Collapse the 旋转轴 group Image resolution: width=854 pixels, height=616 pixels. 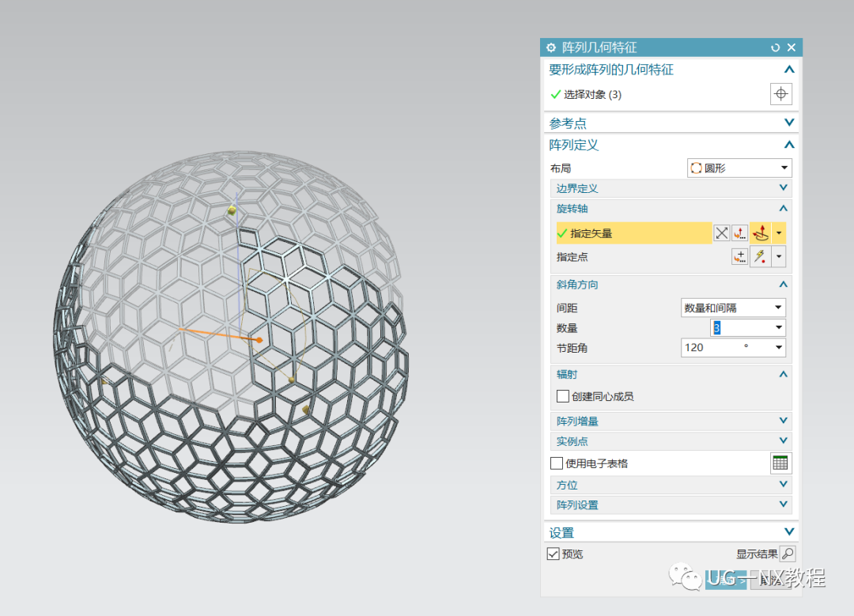[783, 208]
